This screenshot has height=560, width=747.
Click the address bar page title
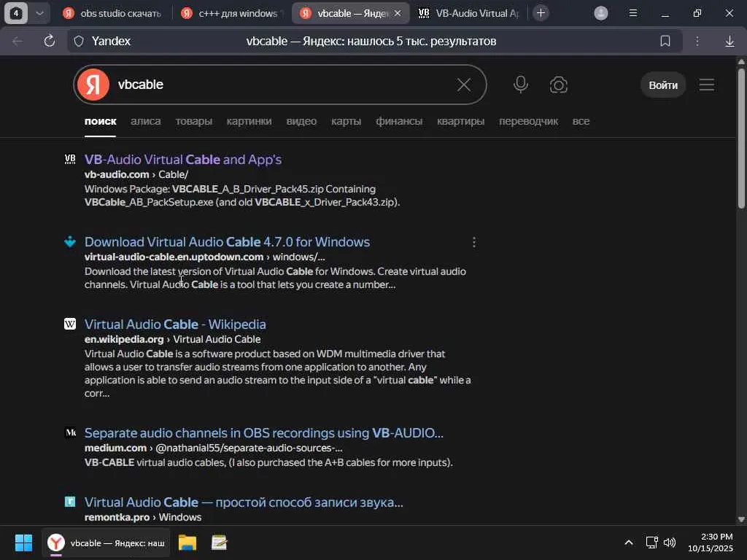371,42
